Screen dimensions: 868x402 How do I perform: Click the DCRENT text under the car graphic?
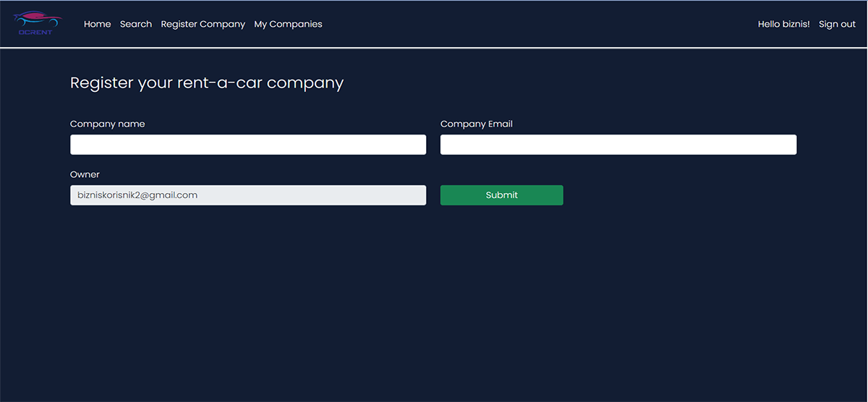pyautogui.click(x=35, y=32)
